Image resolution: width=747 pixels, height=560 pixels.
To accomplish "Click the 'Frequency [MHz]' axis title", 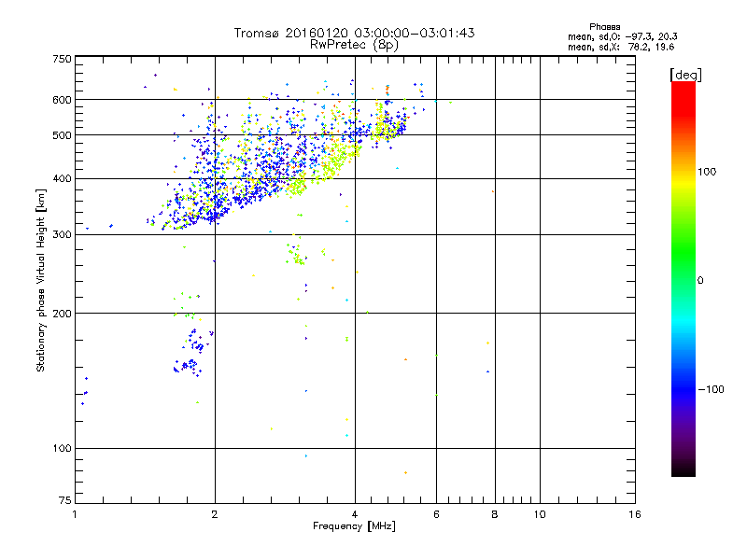I will (354, 526).
